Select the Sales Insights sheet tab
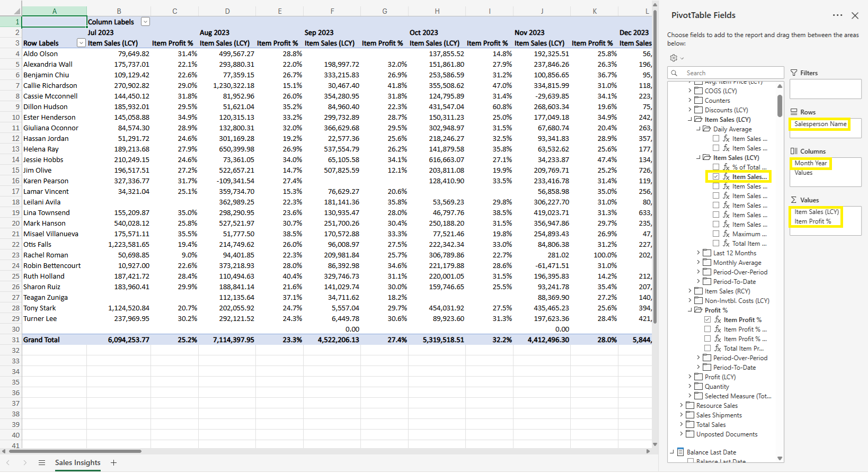868x473 pixels. pyautogui.click(x=77, y=462)
